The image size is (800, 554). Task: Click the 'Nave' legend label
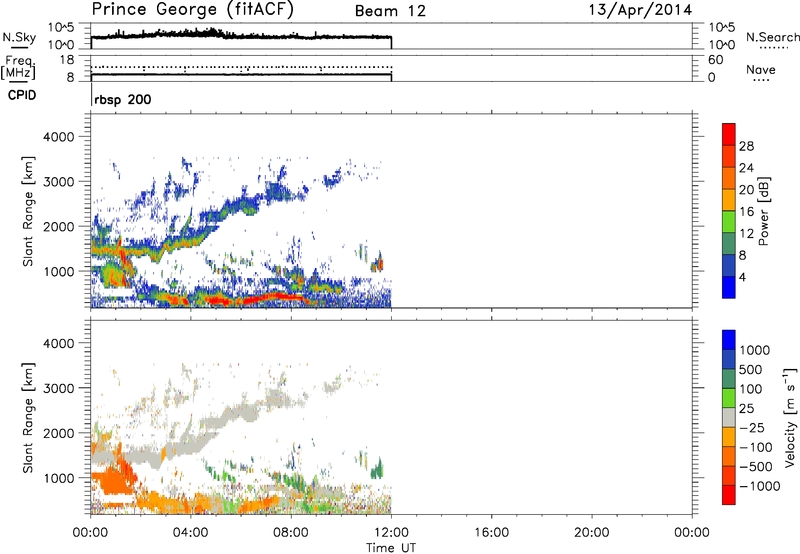760,70
